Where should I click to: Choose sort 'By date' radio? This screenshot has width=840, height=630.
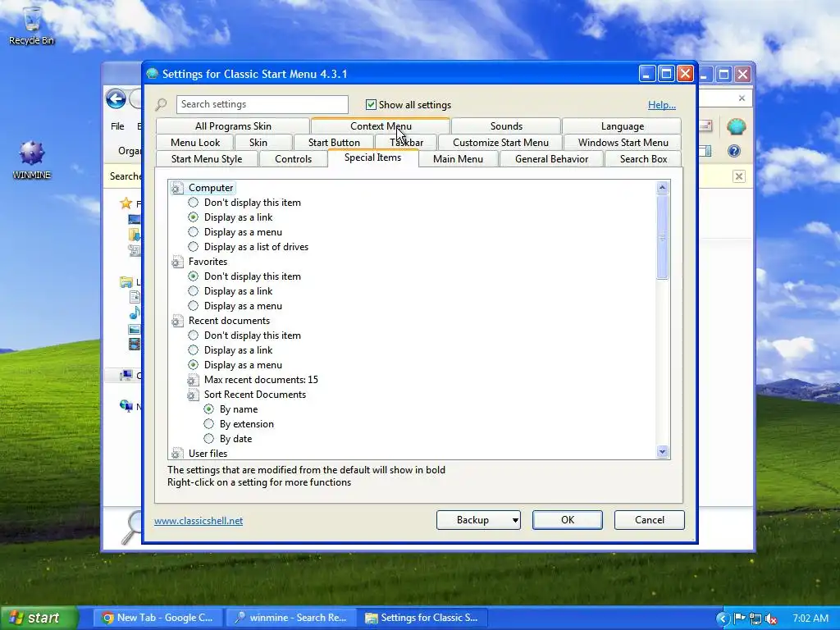tap(208, 439)
